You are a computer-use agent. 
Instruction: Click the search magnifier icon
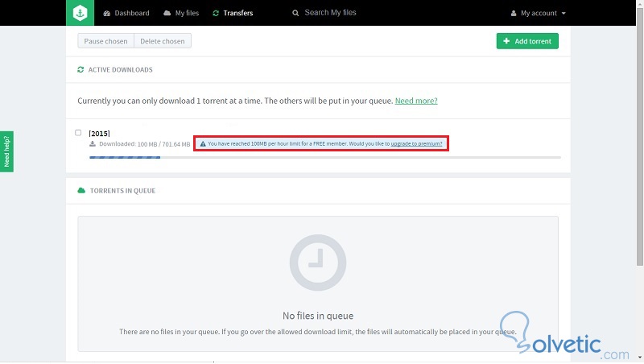pos(295,13)
